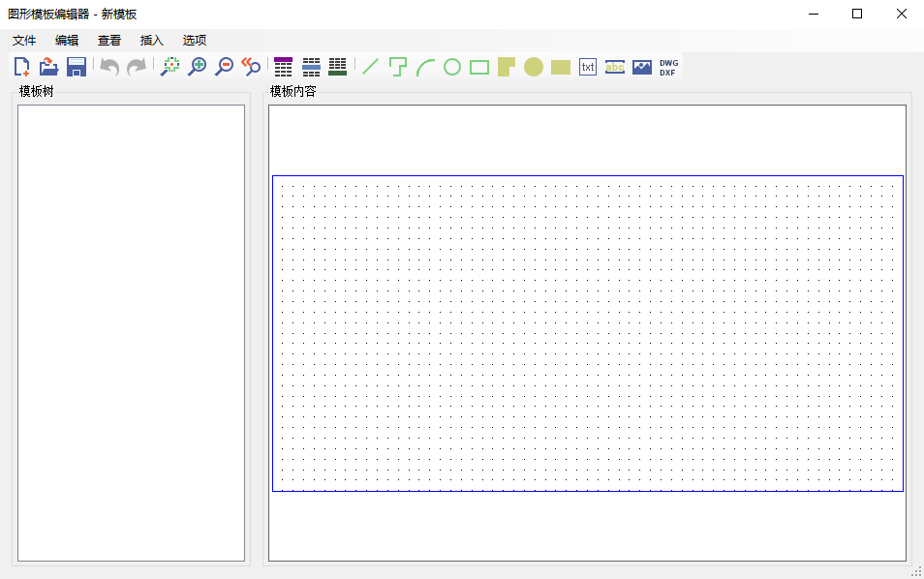The image size is (924, 579).
Task: Click the DWG DXF import icon
Action: coord(669,67)
